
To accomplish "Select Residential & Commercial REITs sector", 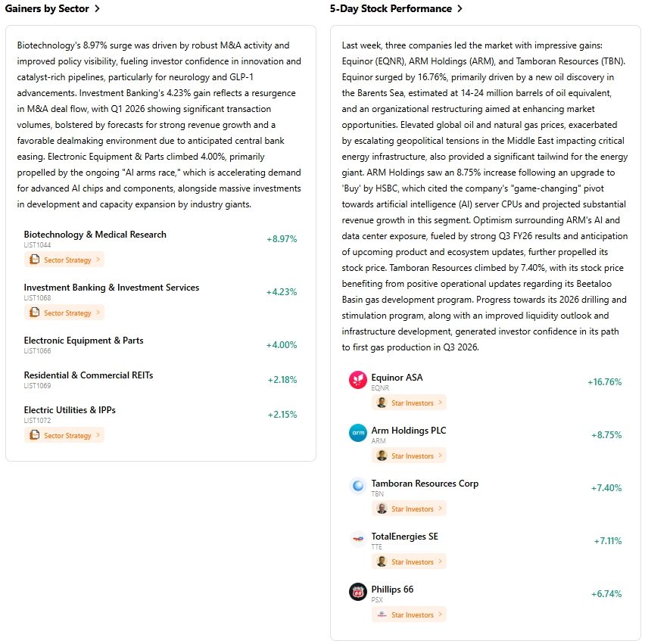I will coord(88,375).
